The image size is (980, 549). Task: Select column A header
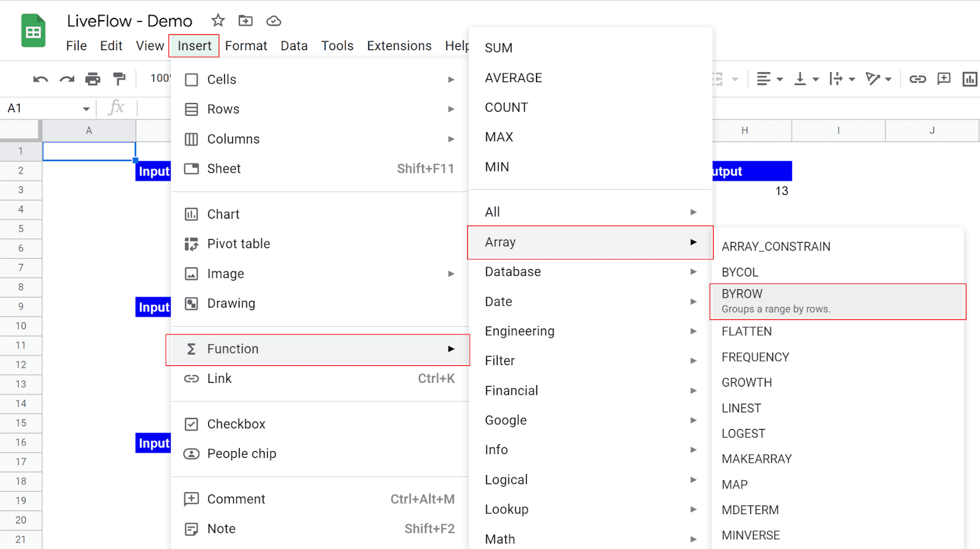coord(89,131)
